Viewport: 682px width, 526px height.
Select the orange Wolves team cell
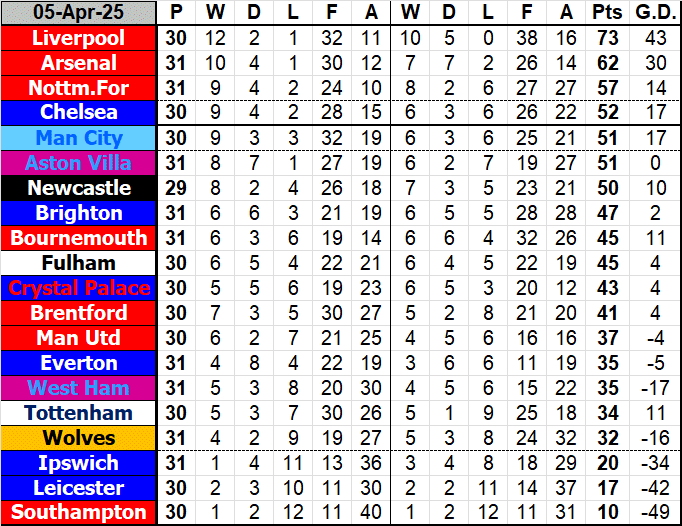click(78, 438)
